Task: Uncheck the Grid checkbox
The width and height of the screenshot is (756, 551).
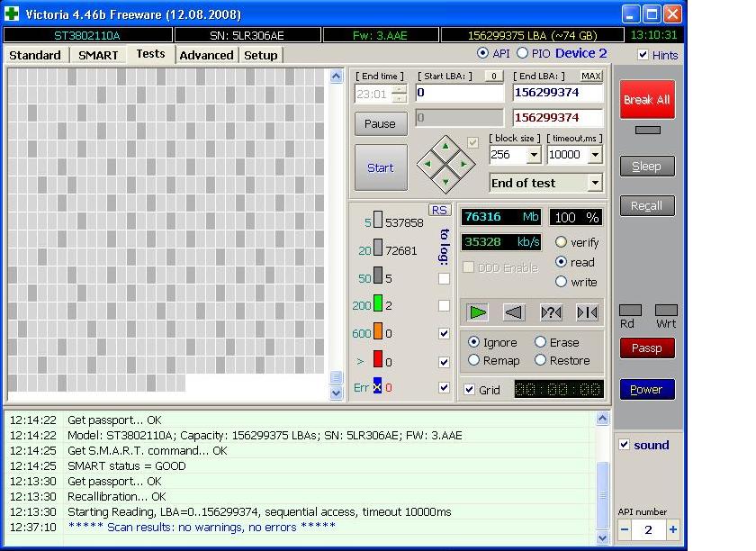Action: pos(469,390)
